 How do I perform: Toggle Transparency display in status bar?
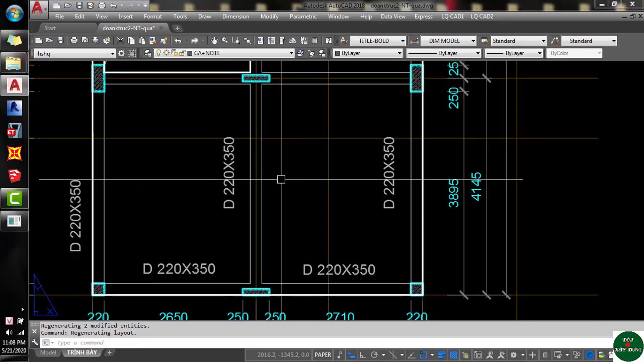(453, 355)
